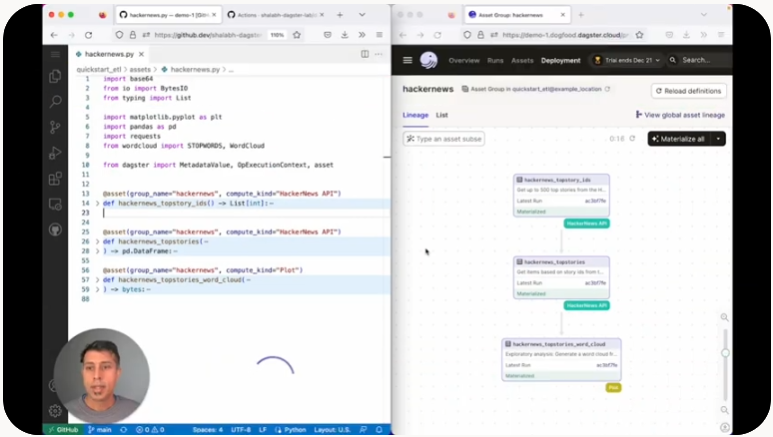
Task: Zoom out on the asset lineage graph
Action: click(x=724, y=410)
